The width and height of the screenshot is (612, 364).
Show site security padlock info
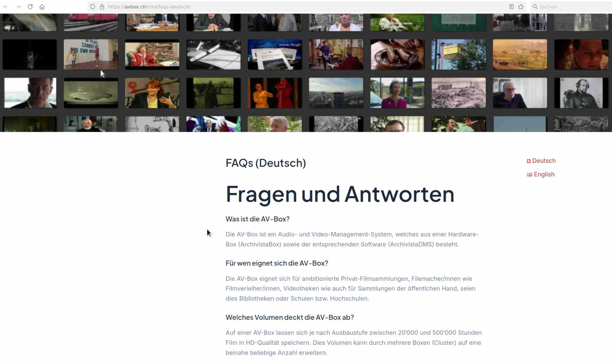[x=102, y=7]
